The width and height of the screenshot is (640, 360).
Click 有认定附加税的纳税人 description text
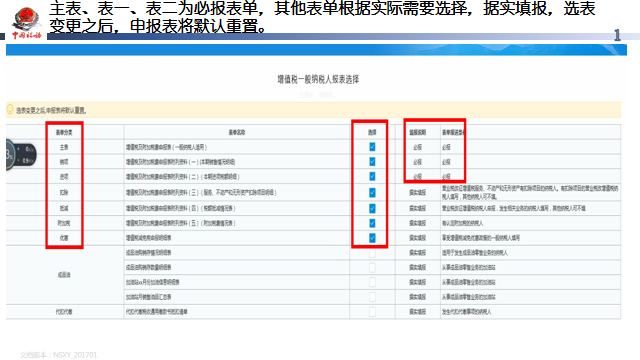(462, 223)
